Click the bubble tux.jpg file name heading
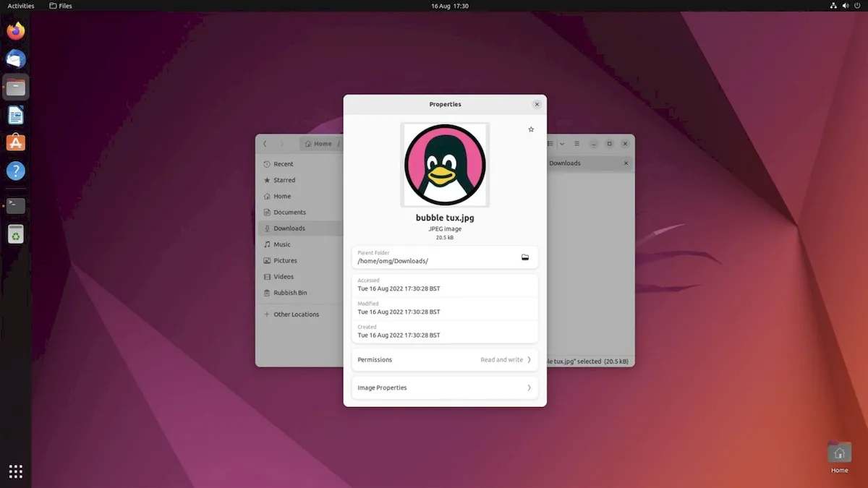The image size is (868, 488). 445,218
